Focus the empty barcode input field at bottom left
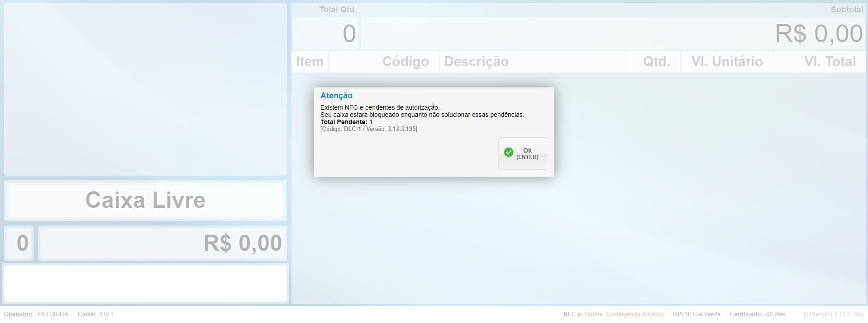 coord(145,284)
